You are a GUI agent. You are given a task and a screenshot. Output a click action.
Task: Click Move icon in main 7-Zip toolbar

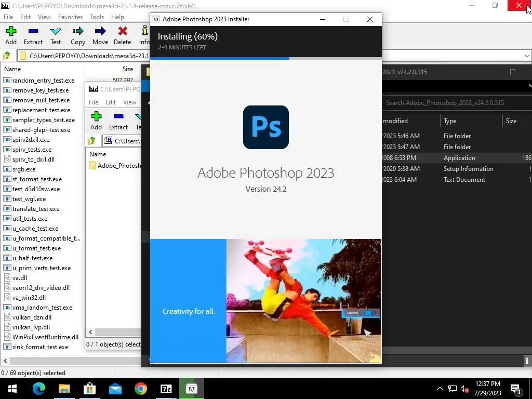[x=100, y=31]
